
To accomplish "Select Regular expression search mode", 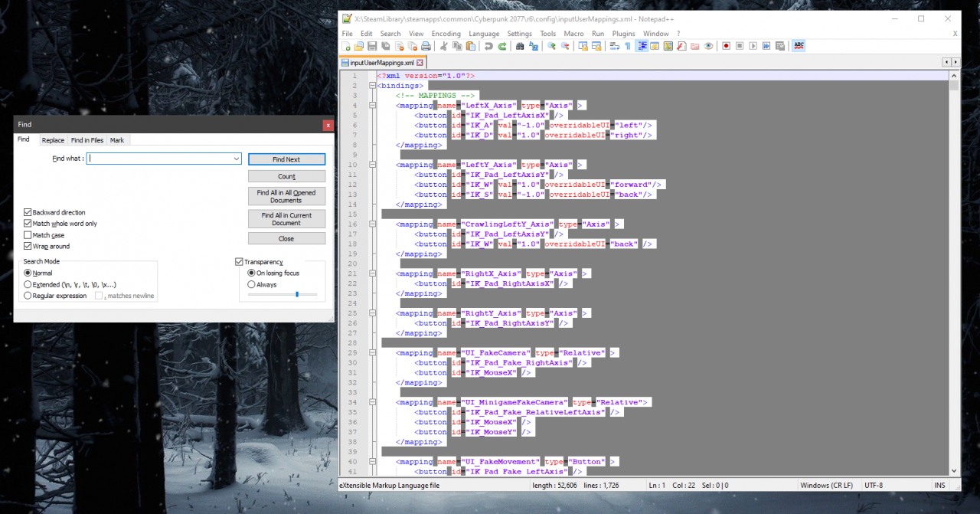I will [28, 296].
